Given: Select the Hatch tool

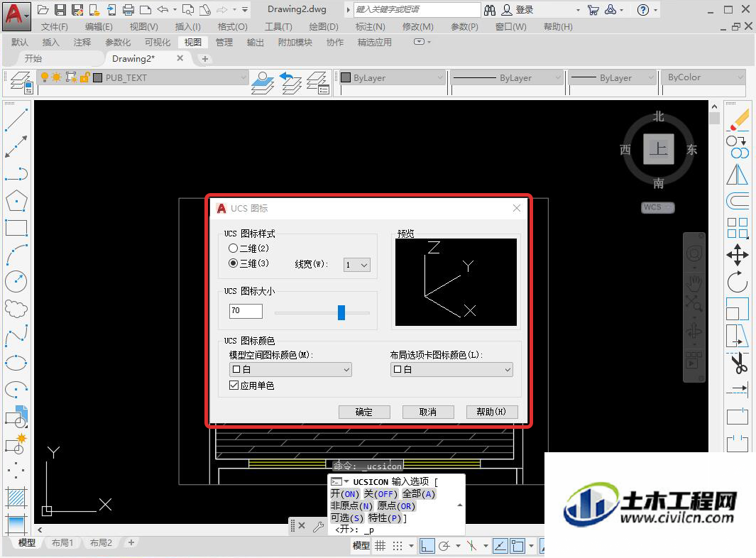Looking at the screenshot, I should click(x=16, y=497).
